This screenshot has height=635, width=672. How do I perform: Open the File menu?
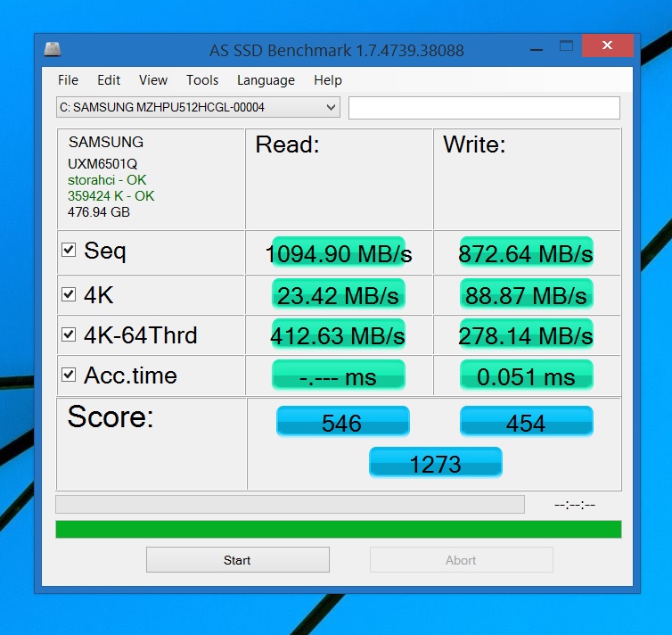(x=68, y=80)
